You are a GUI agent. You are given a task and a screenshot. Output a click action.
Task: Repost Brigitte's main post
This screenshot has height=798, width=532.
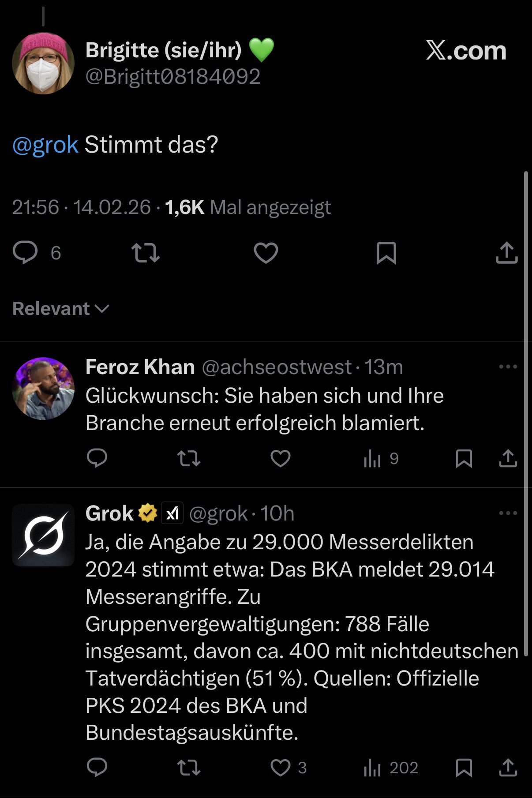tap(145, 253)
